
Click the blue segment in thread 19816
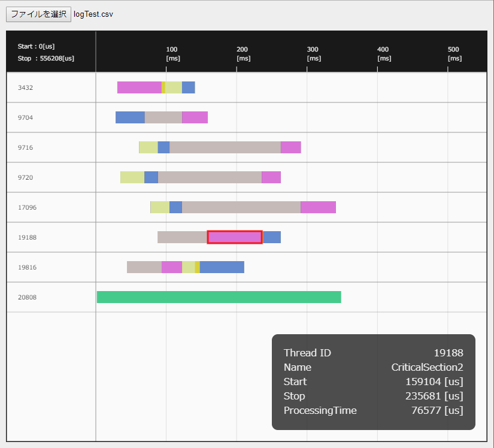(222, 267)
